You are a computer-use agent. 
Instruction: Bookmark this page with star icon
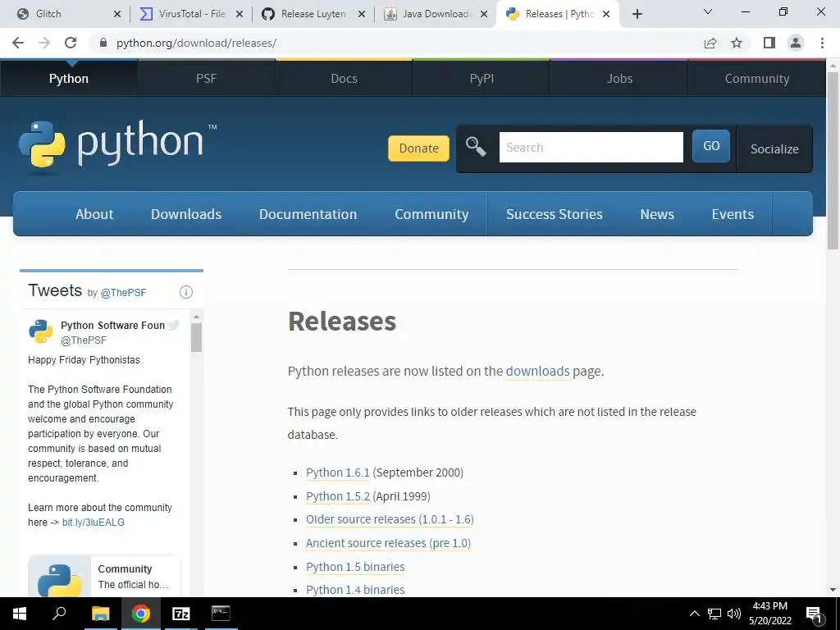tap(737, 43)
